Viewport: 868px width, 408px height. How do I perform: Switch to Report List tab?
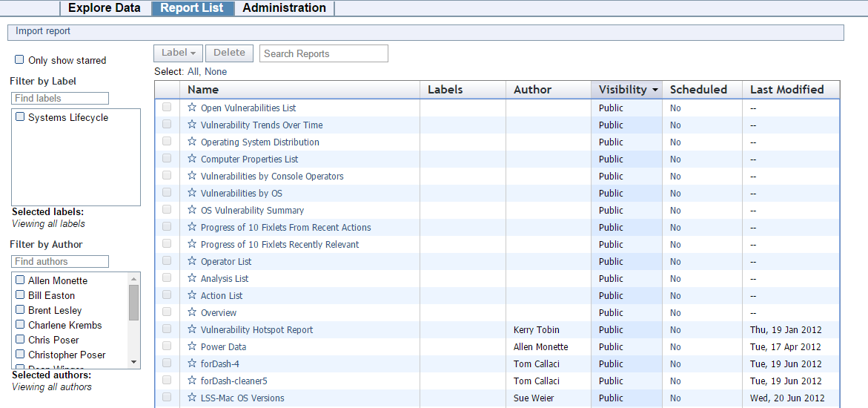click(x=192, y=7)
